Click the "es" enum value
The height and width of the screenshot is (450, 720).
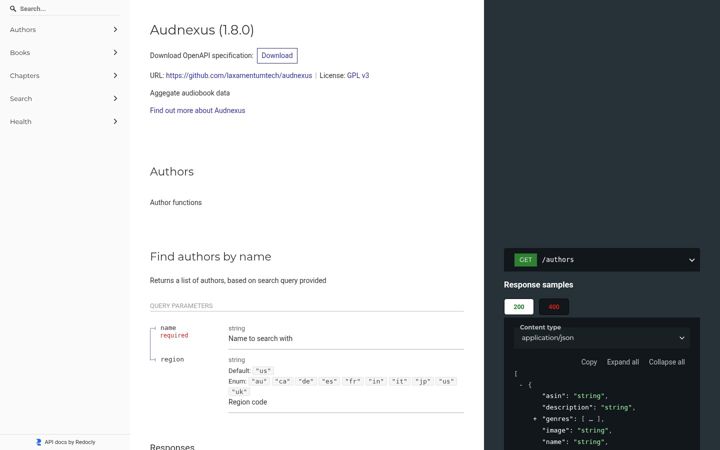[329, 381]
